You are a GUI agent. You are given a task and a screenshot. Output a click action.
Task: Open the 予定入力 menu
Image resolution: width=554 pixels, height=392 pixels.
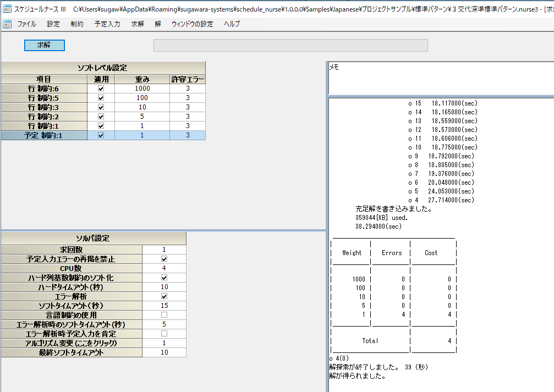click(107, 24)
